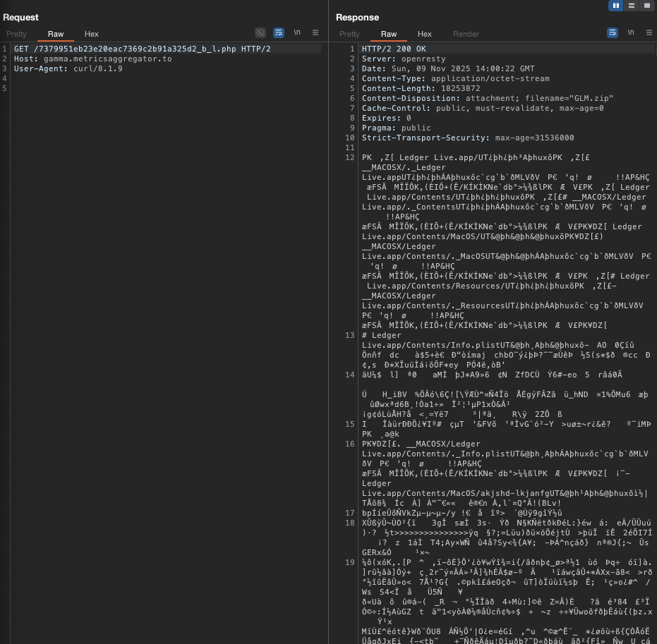Open the Response Render tab
Viewport: 657px width, 644px height.
pos(466,34)
